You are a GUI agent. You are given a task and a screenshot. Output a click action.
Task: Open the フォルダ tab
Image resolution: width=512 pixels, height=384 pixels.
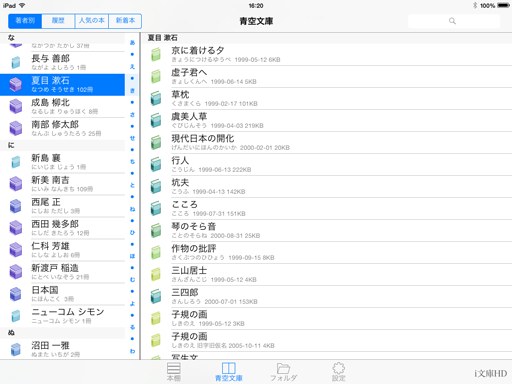pos(283,372)
